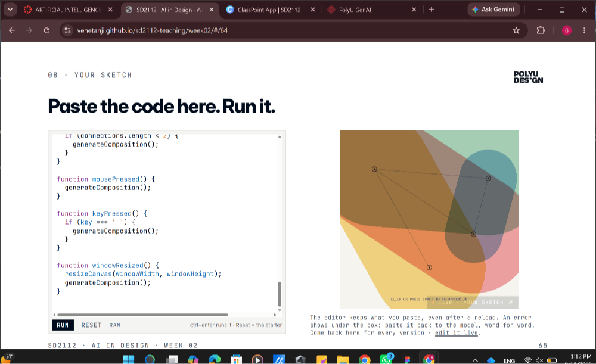Open WhatsApp from the taskbar

point(386,359)
